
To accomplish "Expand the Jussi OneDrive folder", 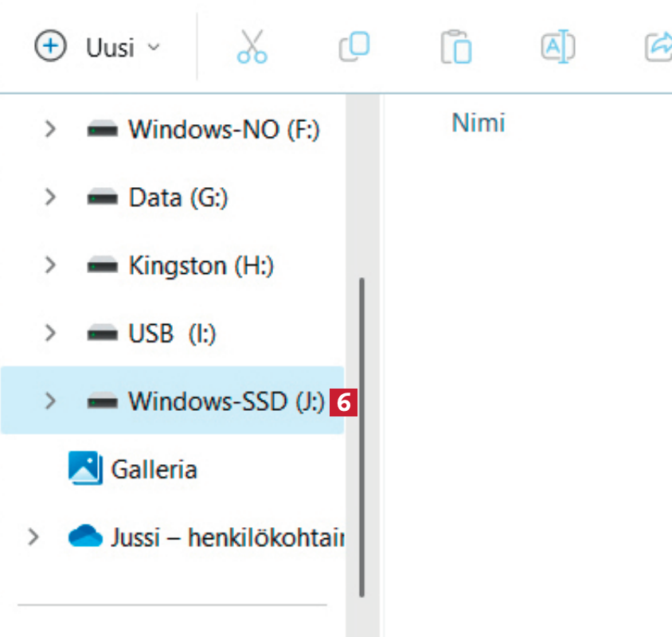I will (x=33, y=537).
